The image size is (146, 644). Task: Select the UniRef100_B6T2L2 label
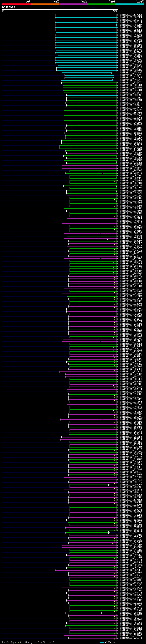click(131, 58)
